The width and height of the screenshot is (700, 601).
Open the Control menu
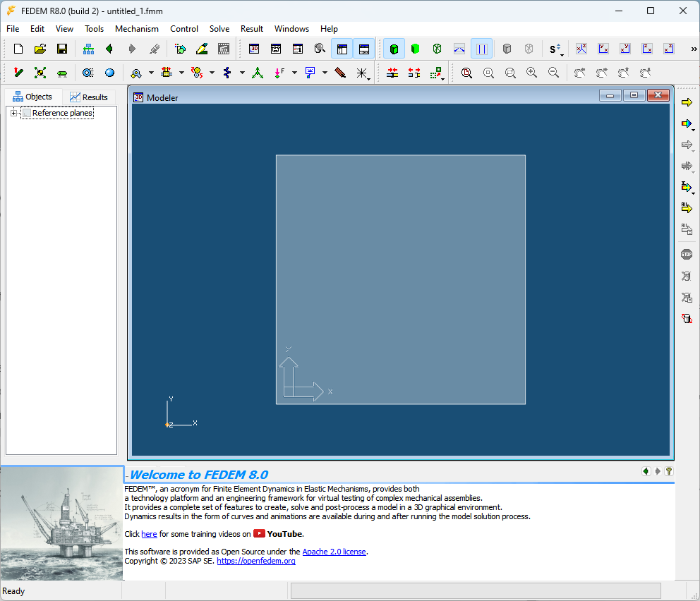pyautogui.click(x=184, y=28)
